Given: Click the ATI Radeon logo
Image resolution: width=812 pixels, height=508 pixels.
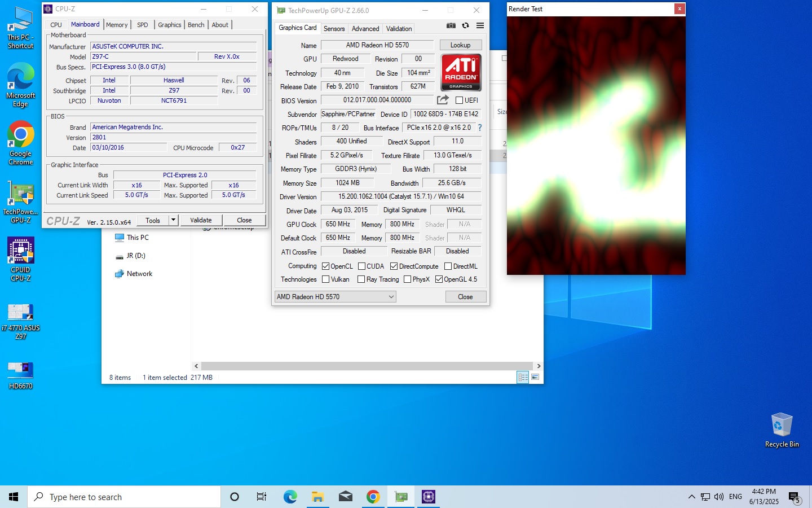Looking at the screenshot, I should click(x=461, y=72).
